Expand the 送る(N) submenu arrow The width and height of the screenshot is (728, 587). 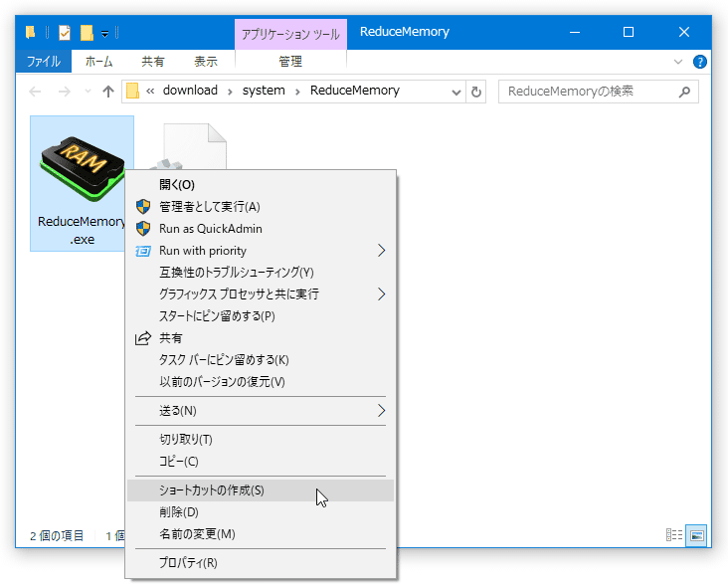point(381,411)
